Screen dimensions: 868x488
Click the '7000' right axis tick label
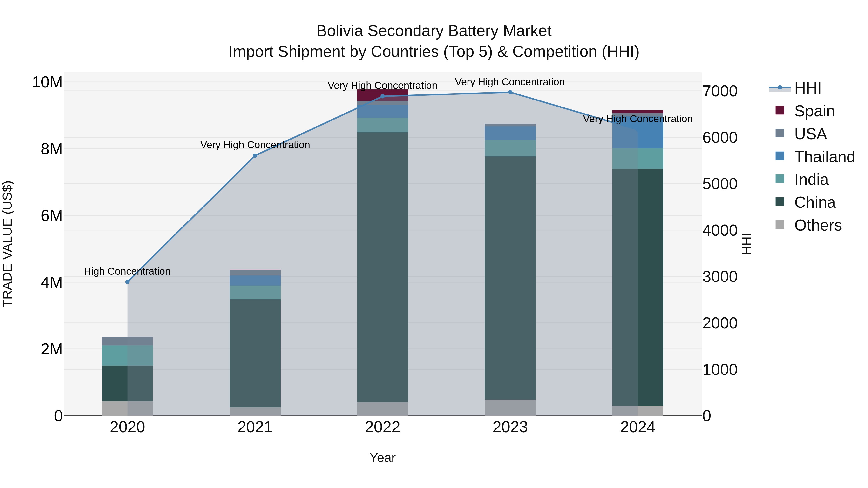click(720, 91)
